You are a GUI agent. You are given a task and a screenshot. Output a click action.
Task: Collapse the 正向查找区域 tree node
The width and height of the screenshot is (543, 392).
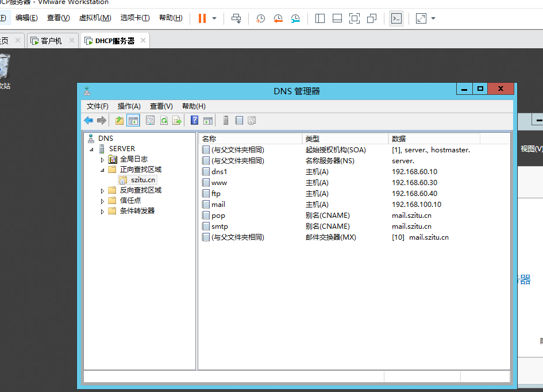click(102, 169)
